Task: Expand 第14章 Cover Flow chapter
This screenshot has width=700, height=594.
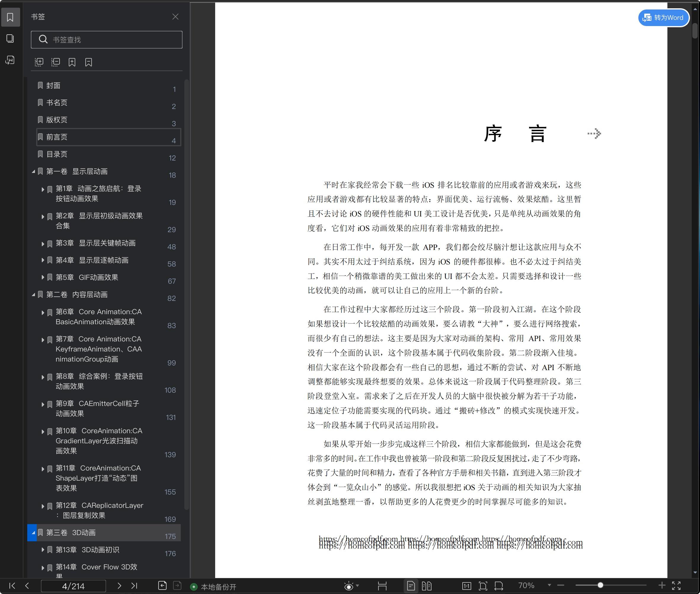Action: tap(43, 568)
